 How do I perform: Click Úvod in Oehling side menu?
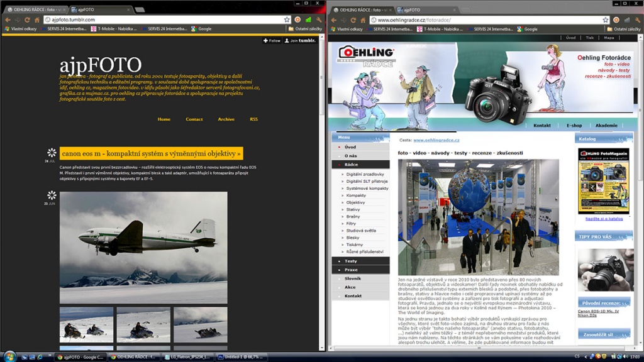click(360, 147)
